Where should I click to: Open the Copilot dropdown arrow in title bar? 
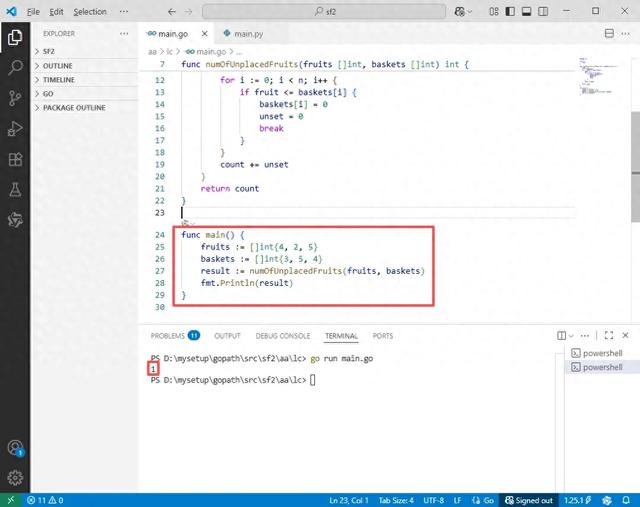(x=469, y=12)
